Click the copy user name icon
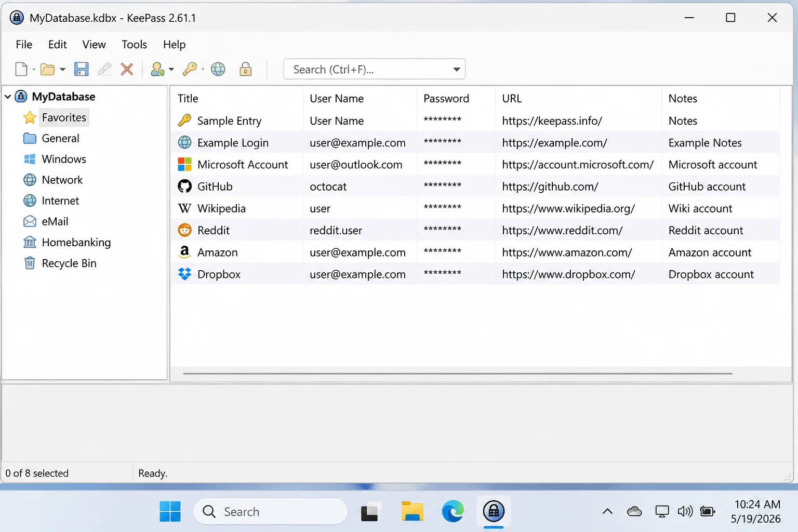The height and width of the screenshot is (532, 798). click(x=157, y=69)
